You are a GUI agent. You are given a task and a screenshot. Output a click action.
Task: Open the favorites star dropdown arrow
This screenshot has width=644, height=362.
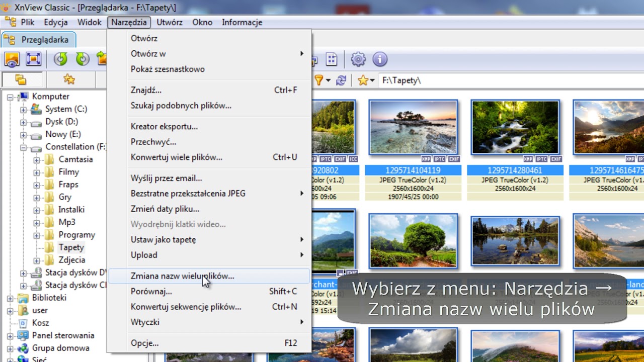click(372, 81)
